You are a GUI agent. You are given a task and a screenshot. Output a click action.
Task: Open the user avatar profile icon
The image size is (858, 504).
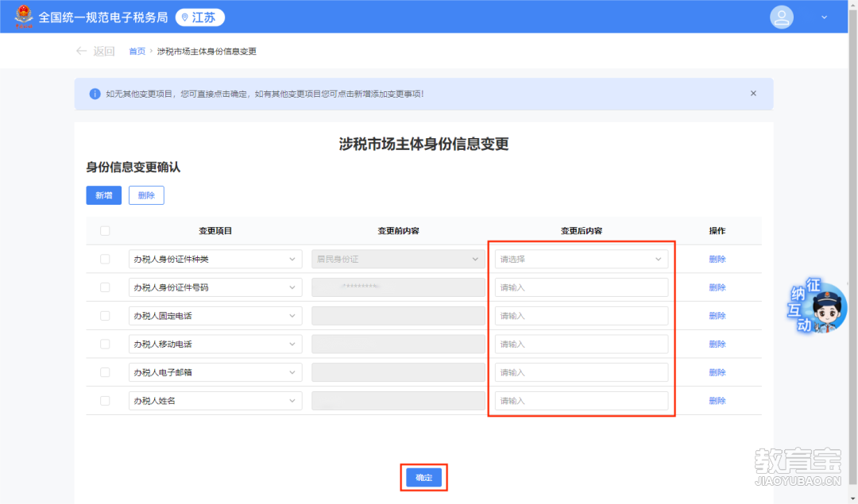pos(782,17)
